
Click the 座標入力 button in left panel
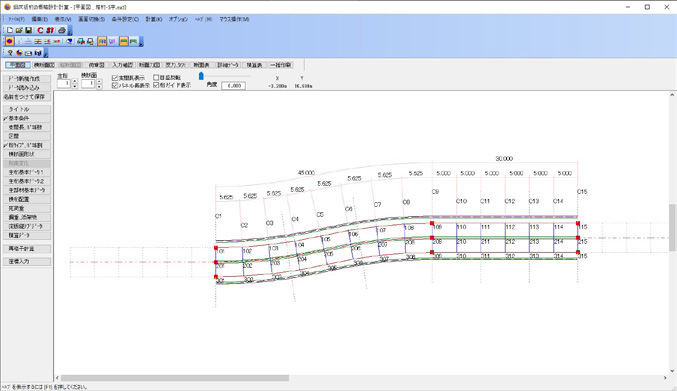tap(27, 262)
